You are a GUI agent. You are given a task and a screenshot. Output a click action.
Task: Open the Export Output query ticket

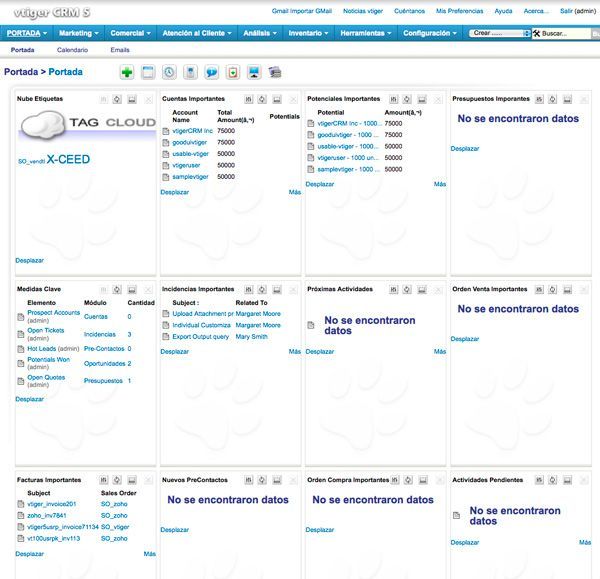pyautogui.click(x=201, y=337)
